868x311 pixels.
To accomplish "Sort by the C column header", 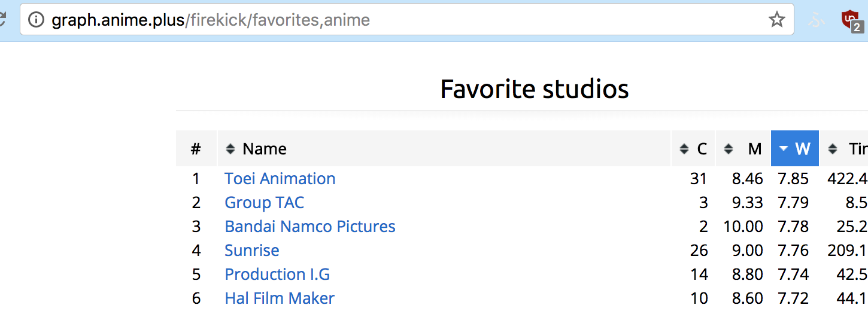I will point(693,148).
